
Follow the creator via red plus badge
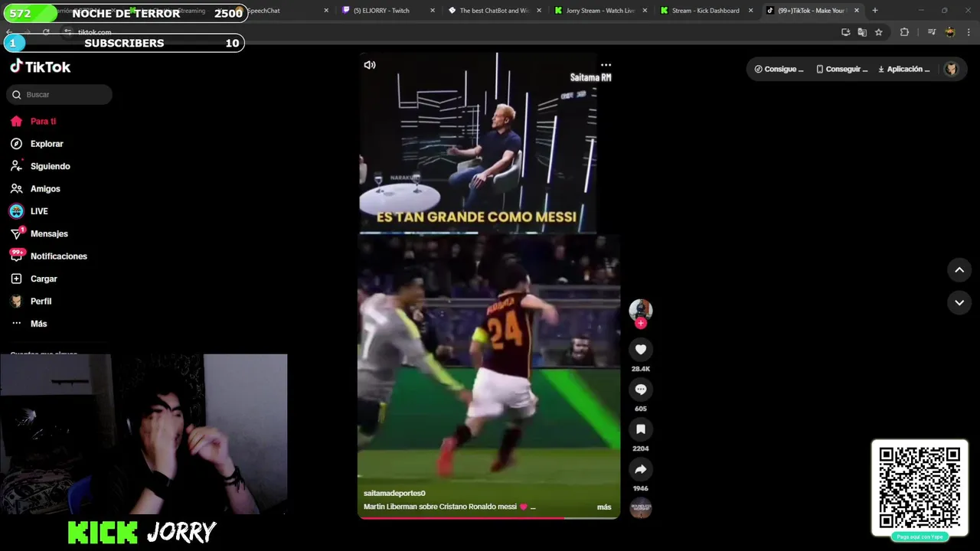point(641,323)
